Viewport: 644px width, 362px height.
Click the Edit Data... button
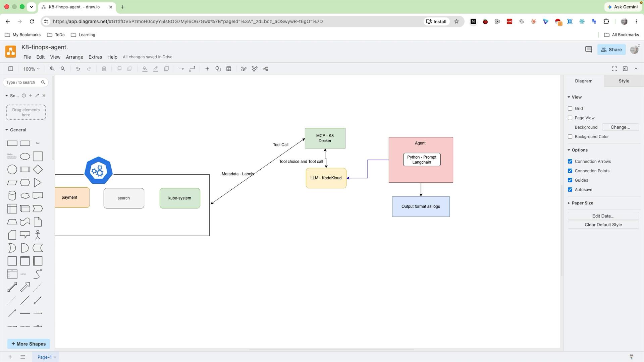coord(603,216)
